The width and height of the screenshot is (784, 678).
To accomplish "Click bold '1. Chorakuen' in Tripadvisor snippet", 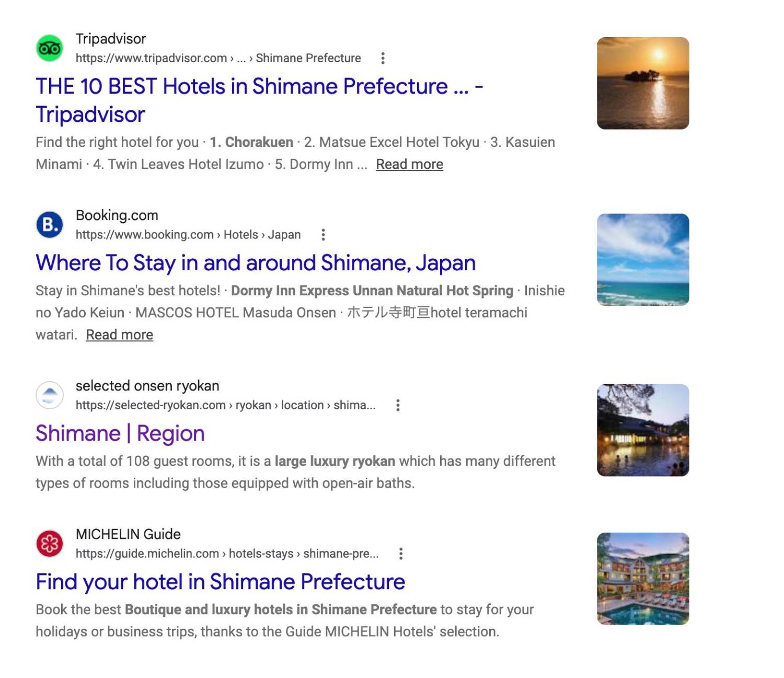I will (x=251, y=142).
